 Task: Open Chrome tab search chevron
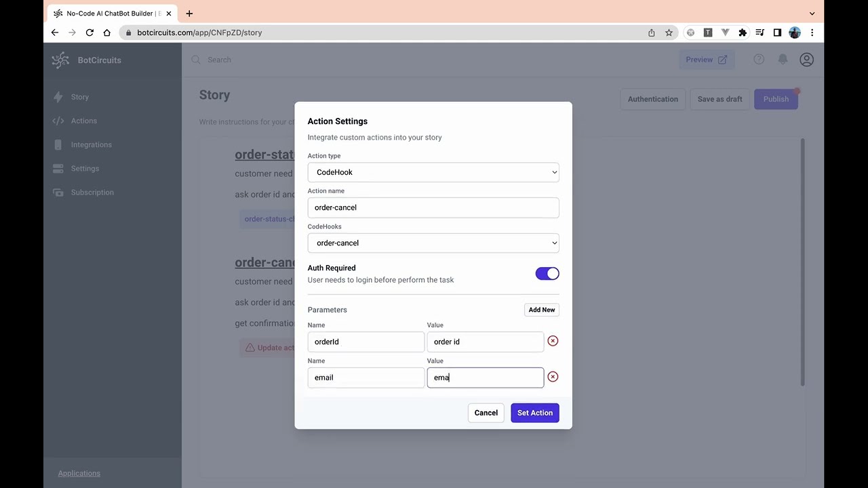(x=812, y=14)
